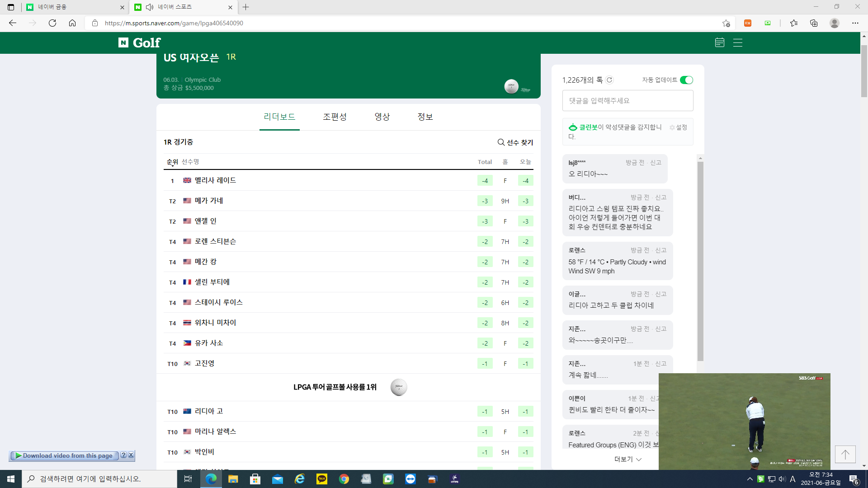Open the browser Favorites list icon
Screen dimensions: 868x488
coord(794,23)
